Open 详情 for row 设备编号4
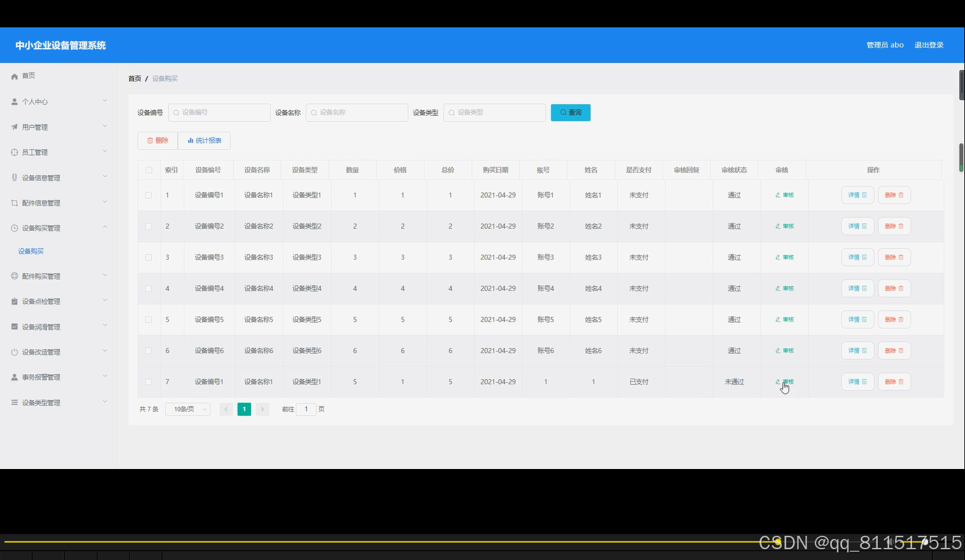The width and height of the screenshot is (965, 560). [857, 289]
